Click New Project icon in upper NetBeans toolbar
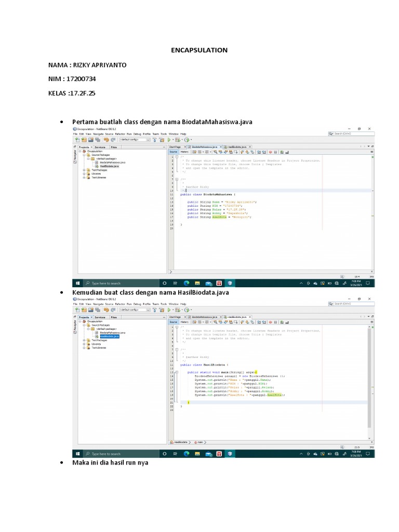 (x=77, y=140)
